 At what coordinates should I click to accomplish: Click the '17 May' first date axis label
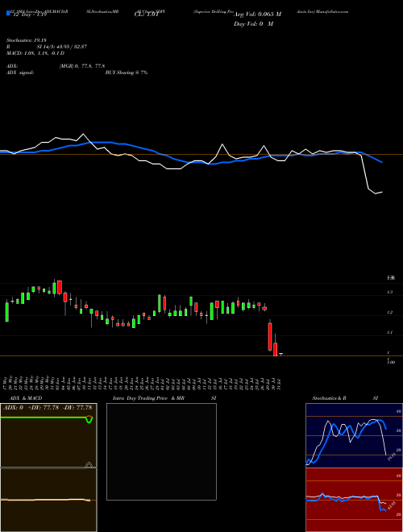6,383
